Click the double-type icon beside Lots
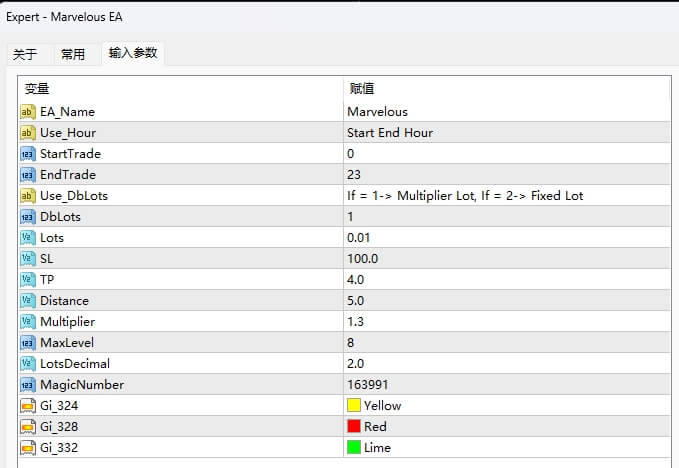This screenshot has height=468, width=679. tap(28, 238)
